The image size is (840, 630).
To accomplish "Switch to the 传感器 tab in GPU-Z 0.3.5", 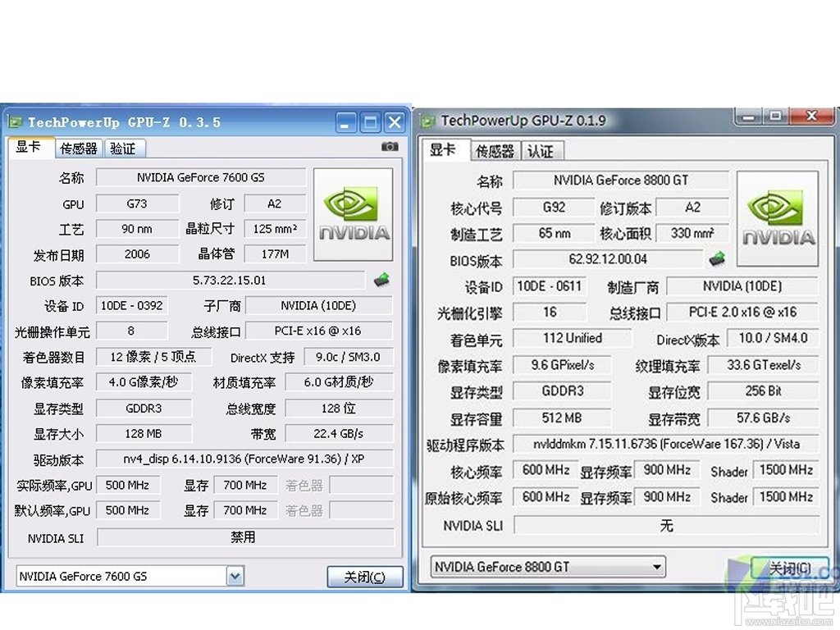I will 79,148.
